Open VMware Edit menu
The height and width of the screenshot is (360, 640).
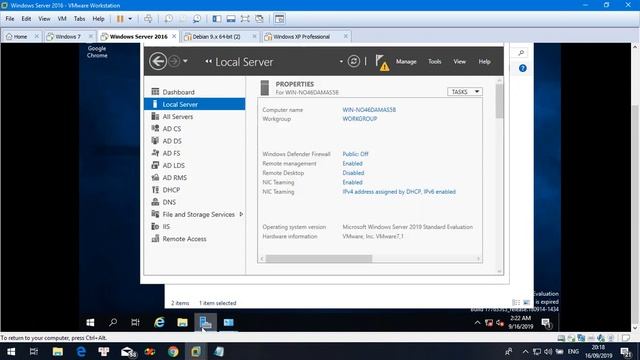[x=26, y=19]
